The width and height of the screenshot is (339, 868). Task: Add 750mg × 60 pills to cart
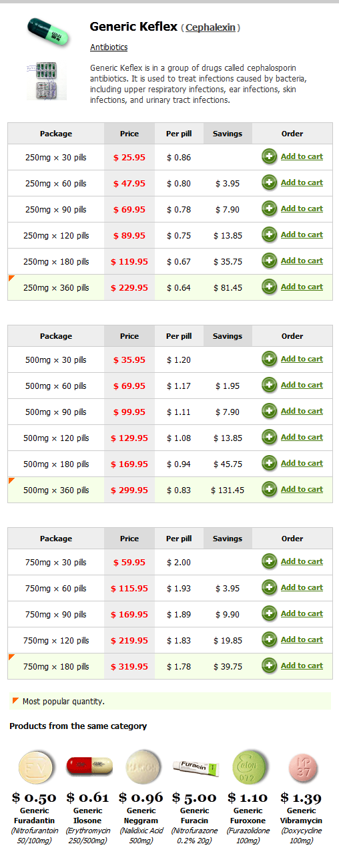[302, 587]
